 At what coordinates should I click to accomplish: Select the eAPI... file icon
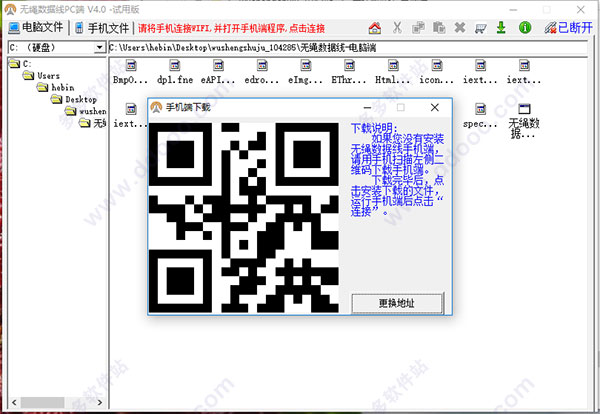218,72
